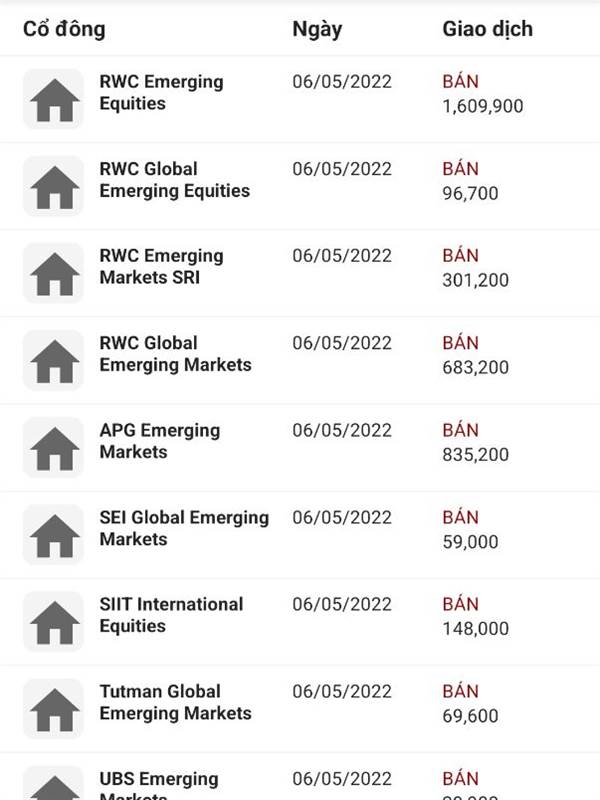
Task: View the SIIT International Equities name link
Action: click(171, 615)
